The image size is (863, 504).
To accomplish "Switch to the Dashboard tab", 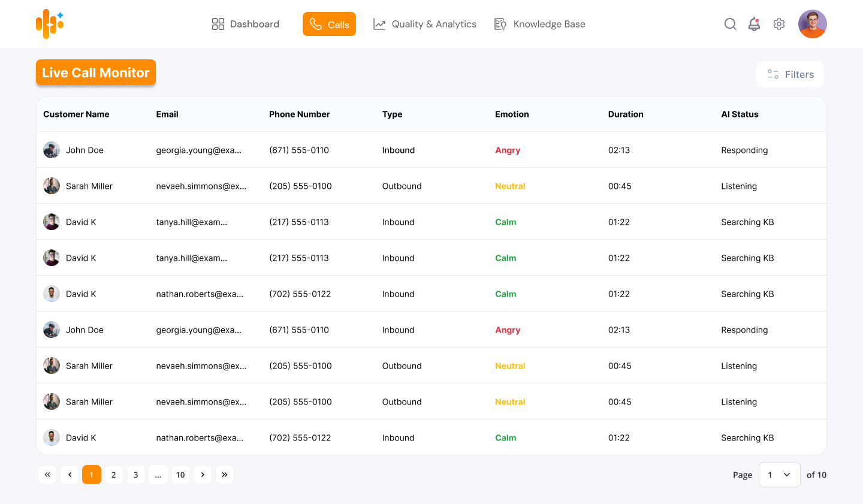I will (246, 24).
